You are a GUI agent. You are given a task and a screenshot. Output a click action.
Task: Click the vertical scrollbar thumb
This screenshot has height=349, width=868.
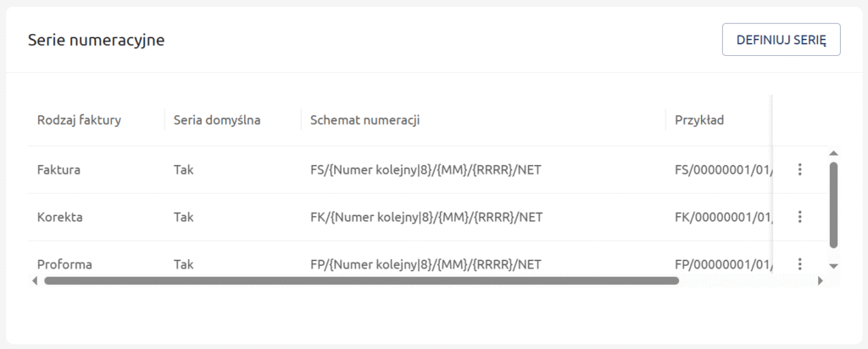pos(833,205)
